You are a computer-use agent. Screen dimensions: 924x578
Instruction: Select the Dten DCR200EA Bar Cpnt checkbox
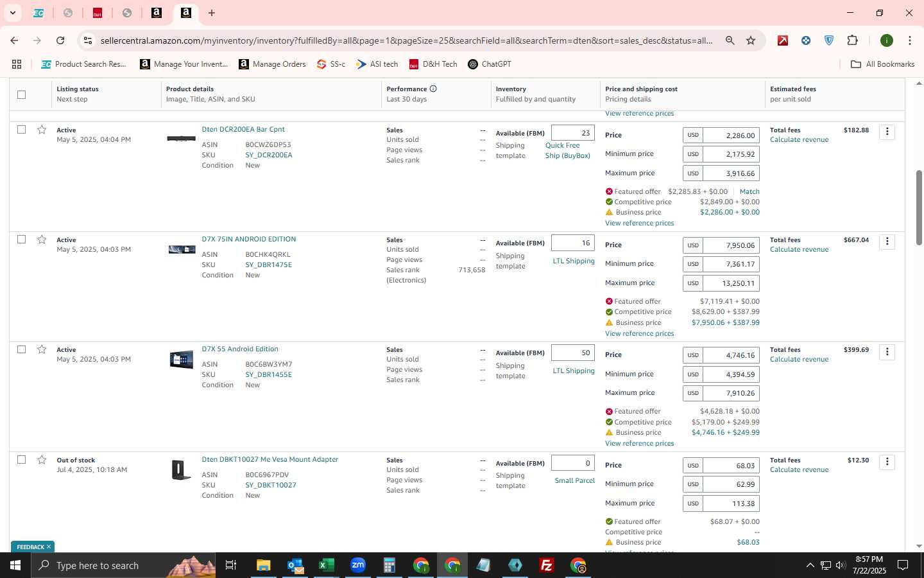tap(21, 130)
